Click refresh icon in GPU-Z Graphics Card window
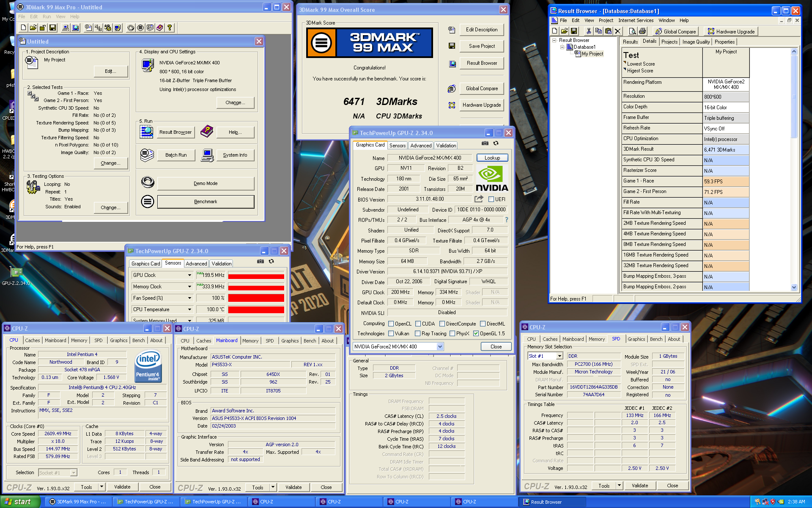The width and height of the screenshot is (812, 508). [496, 144]
